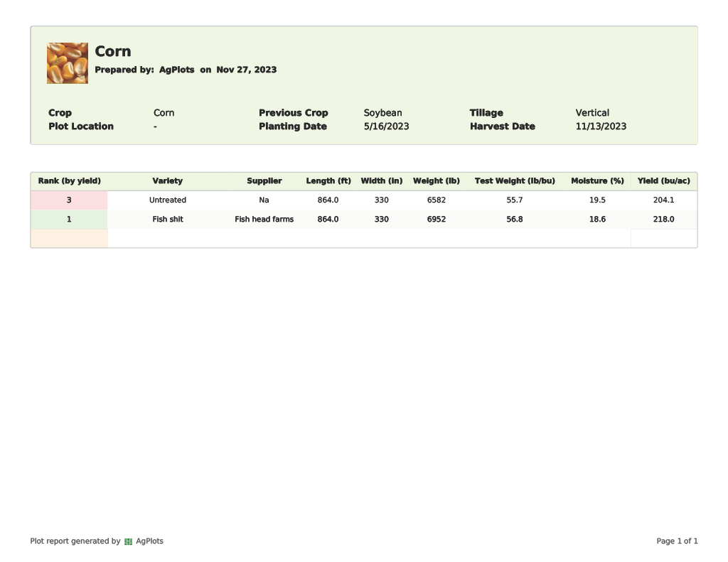Click the Page 1 of 1 indicator

tap(677, 541)
